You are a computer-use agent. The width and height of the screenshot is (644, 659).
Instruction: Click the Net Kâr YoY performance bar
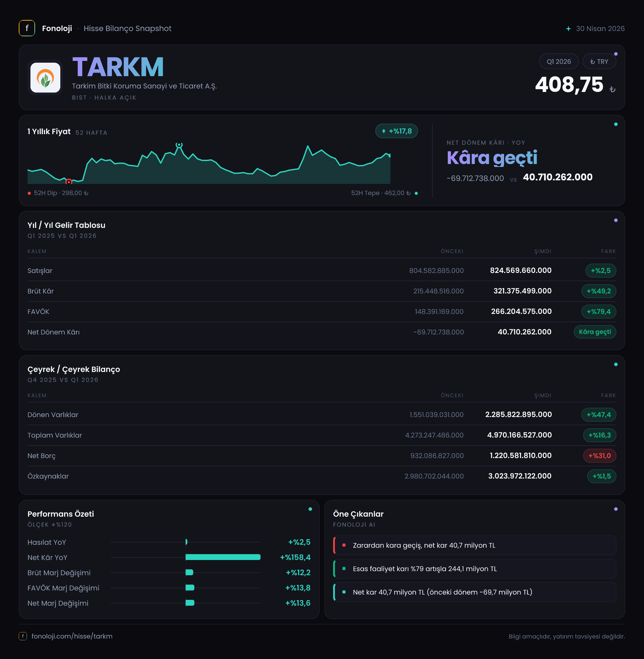pyautogui.click(x=223, y=557)
